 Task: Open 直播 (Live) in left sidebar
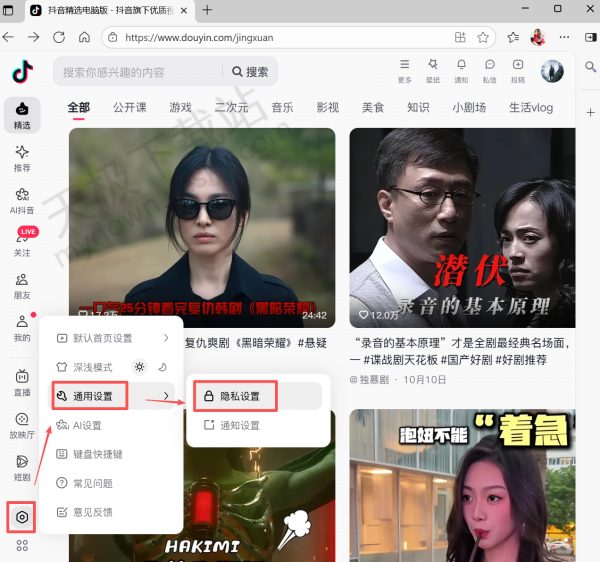coord(22,381)
